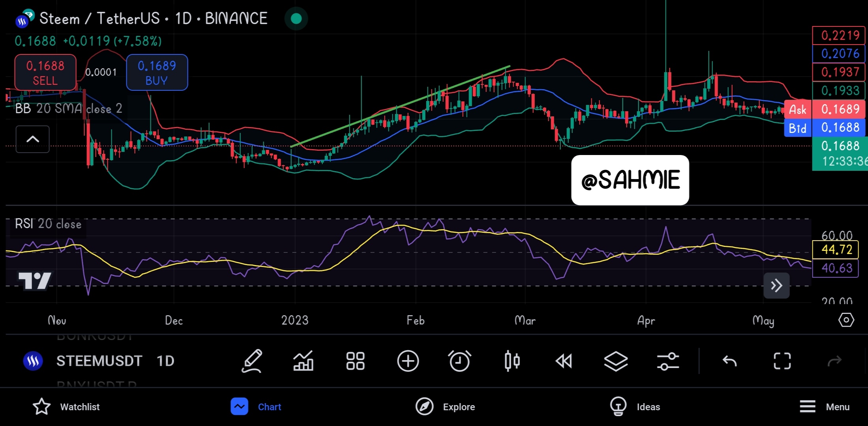868x426 pixels.
Task: Switch to the Ideas tab
Action: click(635, 407)
